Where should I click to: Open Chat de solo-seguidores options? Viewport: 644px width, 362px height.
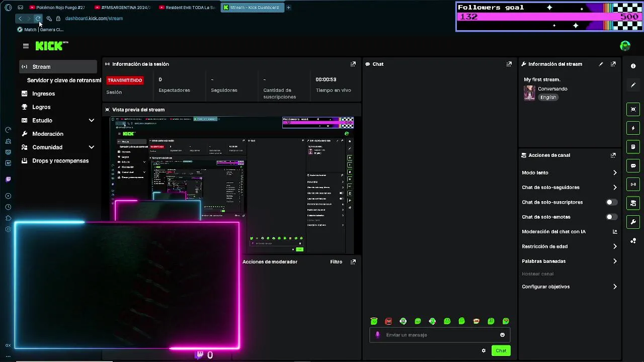pos(569,187)
